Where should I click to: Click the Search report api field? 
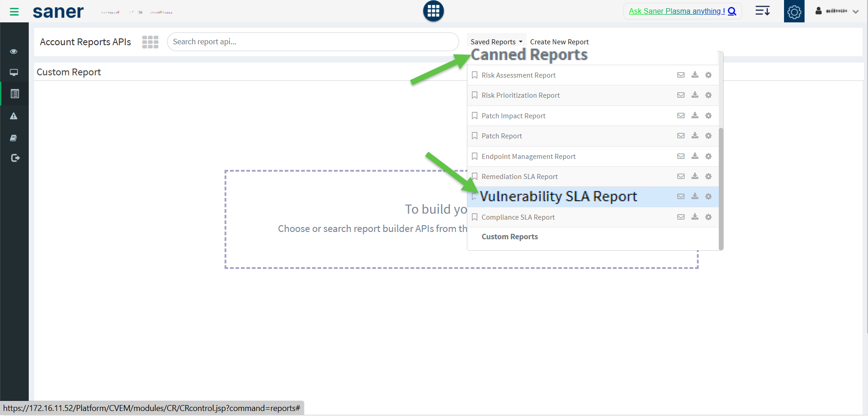coord(313,42)
